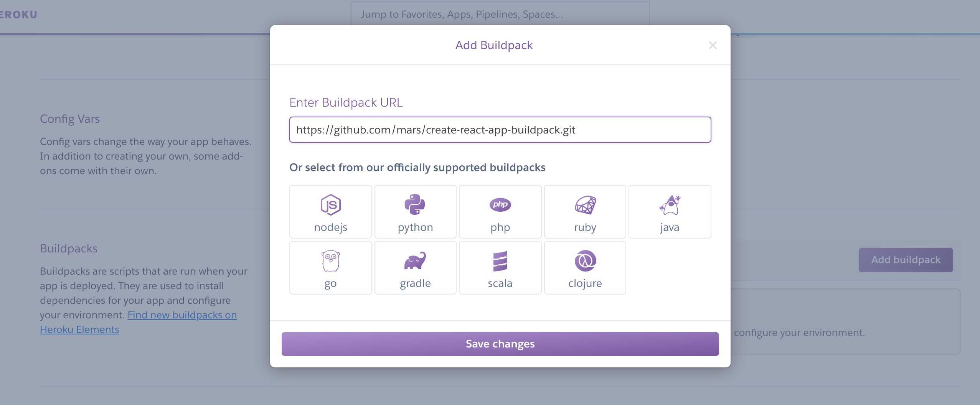Select the python buildpack icon
The height and width of the screenshot is (405, 980).
[415, 211]
